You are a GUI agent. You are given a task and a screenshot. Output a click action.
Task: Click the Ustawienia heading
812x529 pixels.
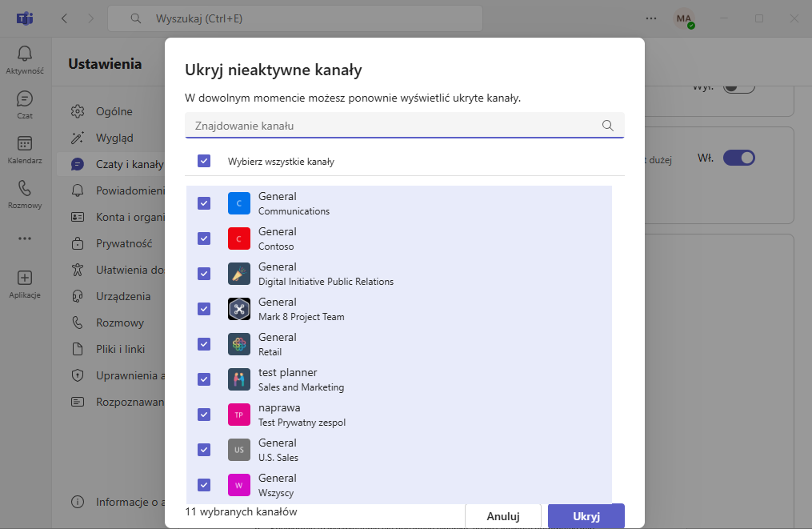click(x=105, y=64)
